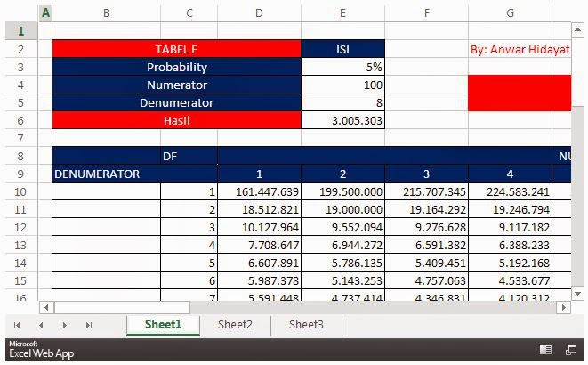Screen dimensions: 588x365
Task: Select cell with value 19.246.794
Action: point(510,210)
